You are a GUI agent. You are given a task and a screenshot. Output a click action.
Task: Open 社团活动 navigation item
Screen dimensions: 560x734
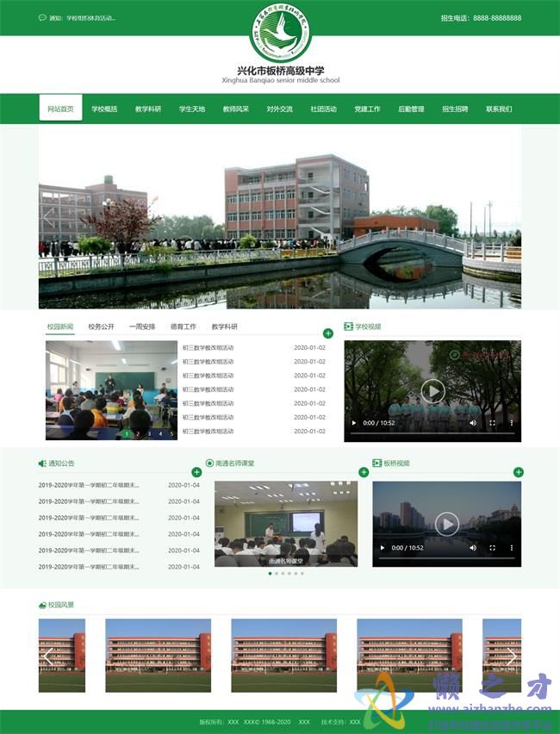(324, 109)
